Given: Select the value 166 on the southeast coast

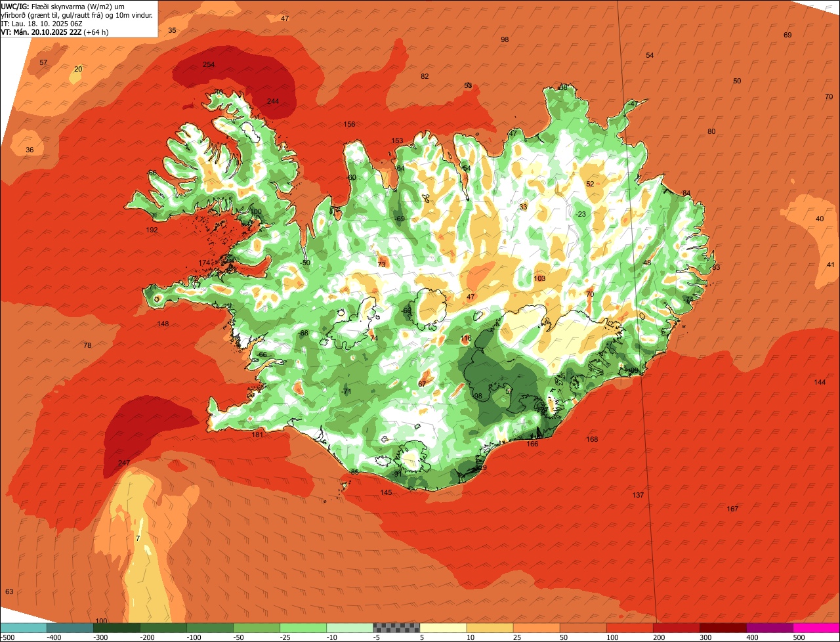Looking at the screenshot, I should click(532, 444).
